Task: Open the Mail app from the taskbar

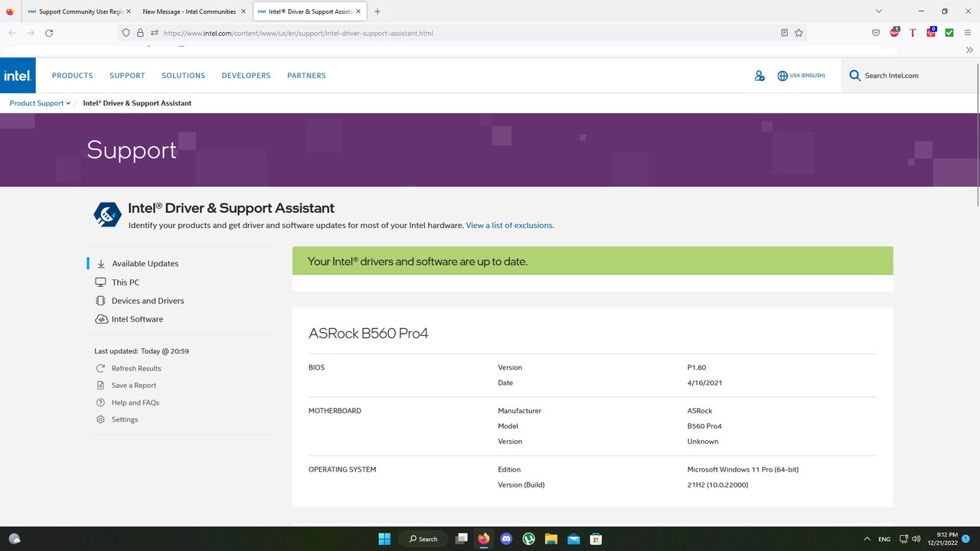Action: click(573, 539)
